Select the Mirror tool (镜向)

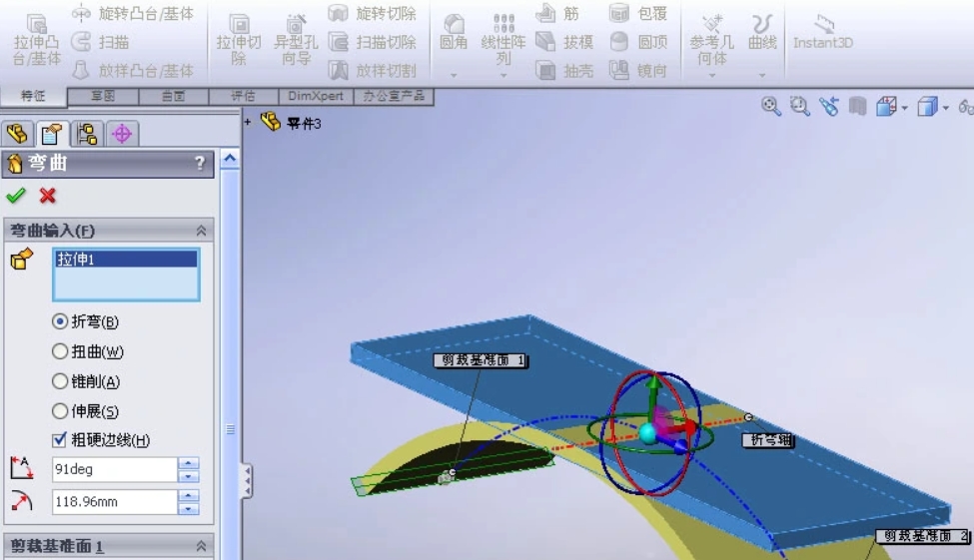coord(638,70)
